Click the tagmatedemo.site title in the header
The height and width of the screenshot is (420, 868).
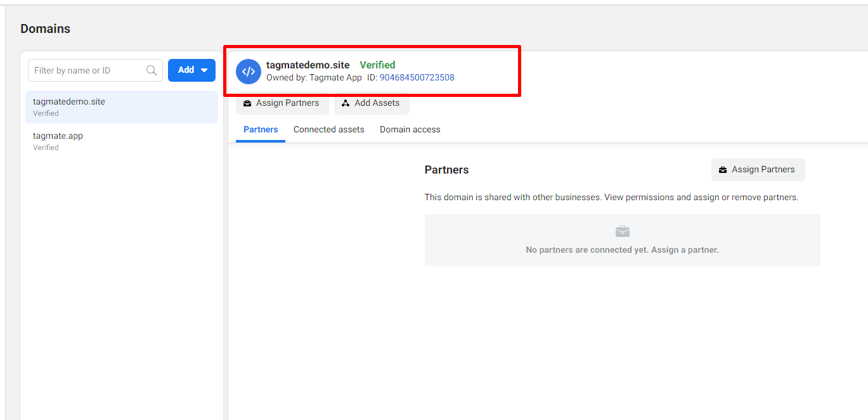pyautogui.click(x=308, y=65)
